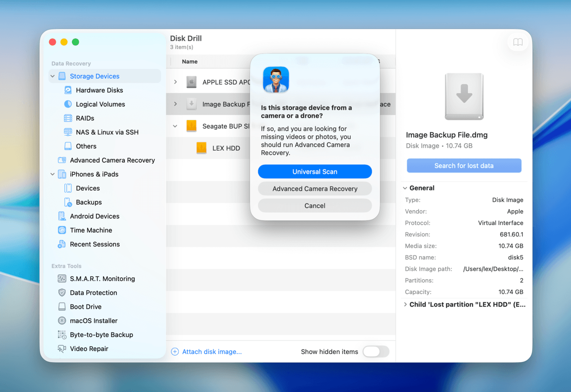Click Search for lost data
Screen dimensions: 571x392
pyautogui.click(x=463, y=166)
